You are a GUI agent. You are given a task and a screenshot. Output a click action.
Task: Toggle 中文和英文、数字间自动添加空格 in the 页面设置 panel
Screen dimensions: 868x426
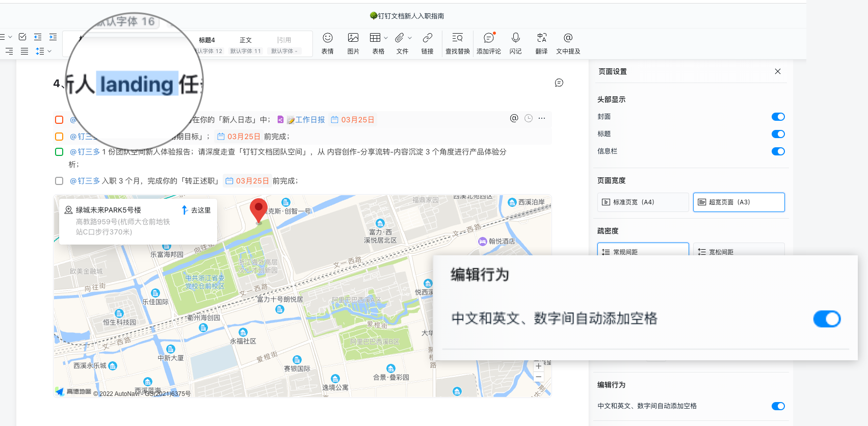pos(778,406)
